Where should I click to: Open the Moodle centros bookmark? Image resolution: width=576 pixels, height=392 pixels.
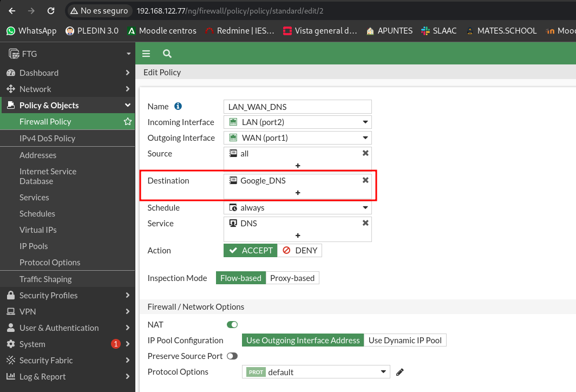pos(162,31)
